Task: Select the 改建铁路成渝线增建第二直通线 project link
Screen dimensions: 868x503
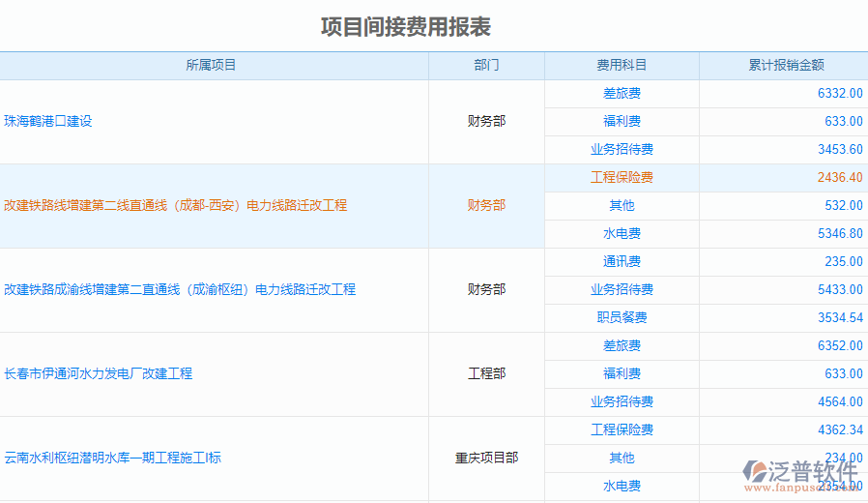Action: tap(180, 289)
